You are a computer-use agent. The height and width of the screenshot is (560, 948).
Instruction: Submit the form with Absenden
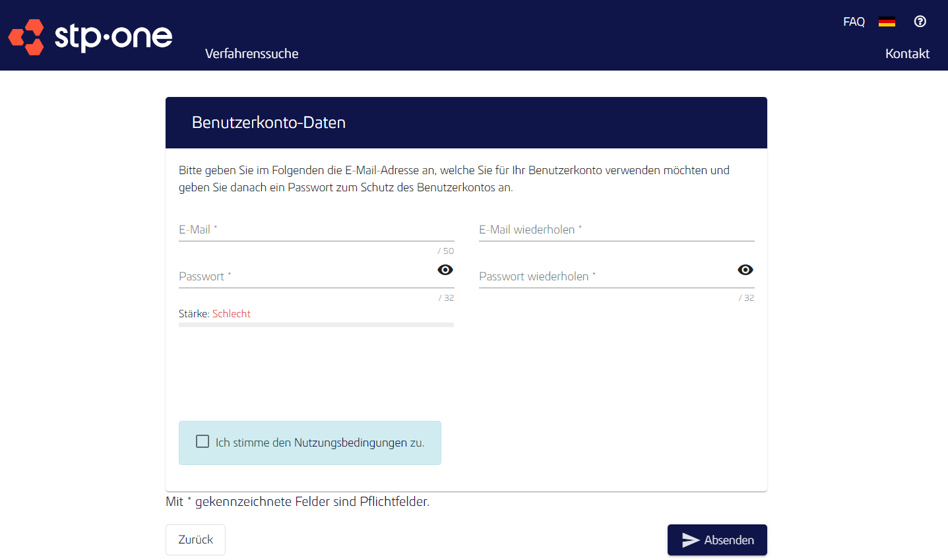coord(717,540)
